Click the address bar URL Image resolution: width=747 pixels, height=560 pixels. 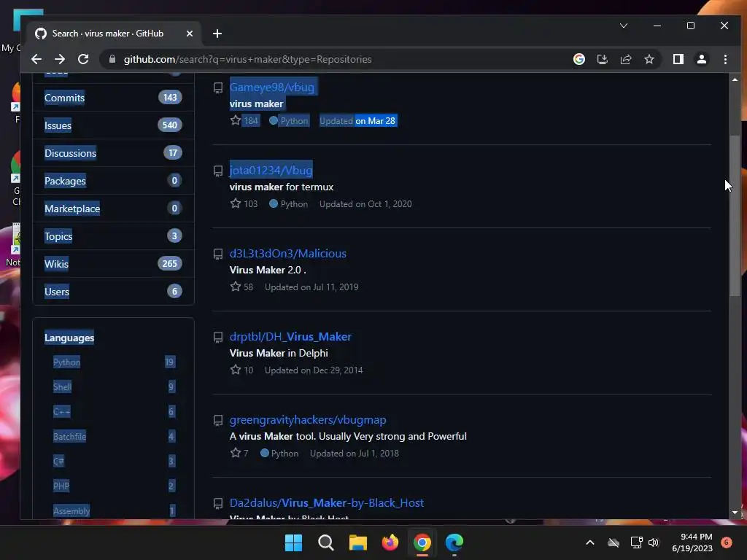248,59
